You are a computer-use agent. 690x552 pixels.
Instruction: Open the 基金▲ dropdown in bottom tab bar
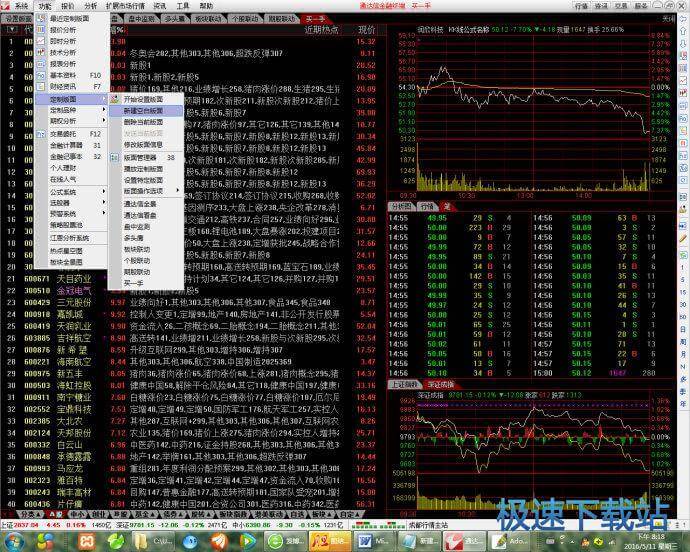143,514
